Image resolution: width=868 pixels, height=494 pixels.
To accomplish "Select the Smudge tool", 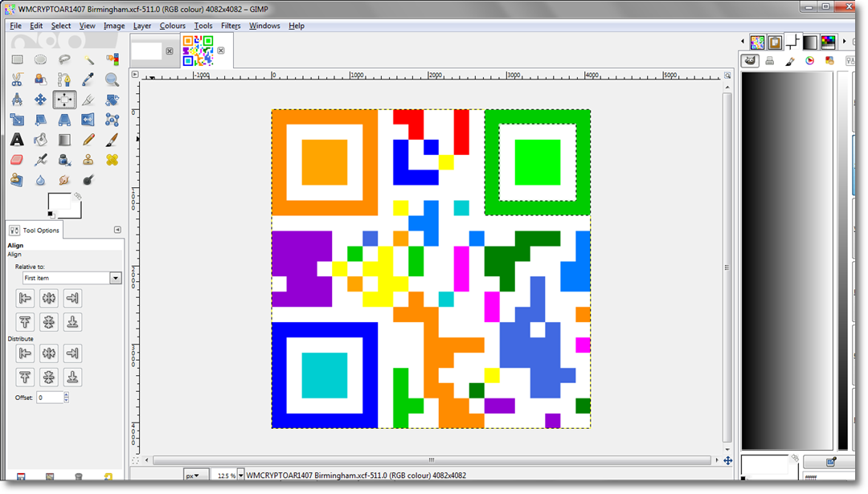I will [x=64, y=180].
